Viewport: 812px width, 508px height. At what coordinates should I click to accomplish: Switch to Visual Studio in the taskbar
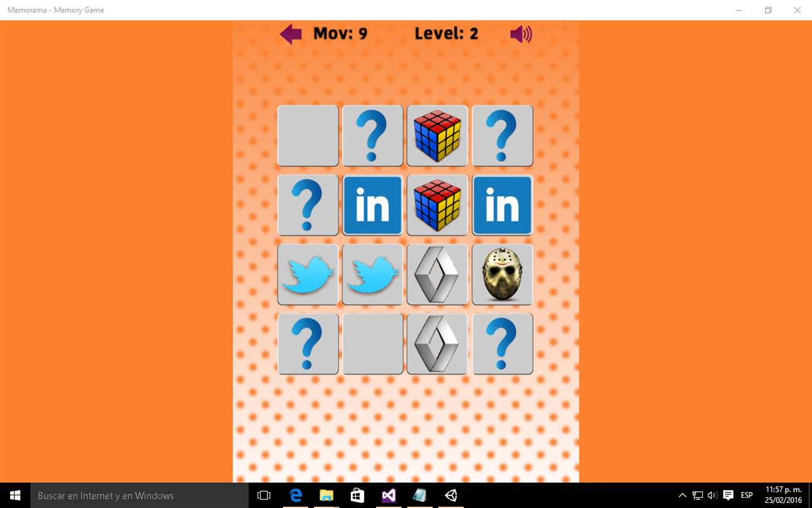388,495
